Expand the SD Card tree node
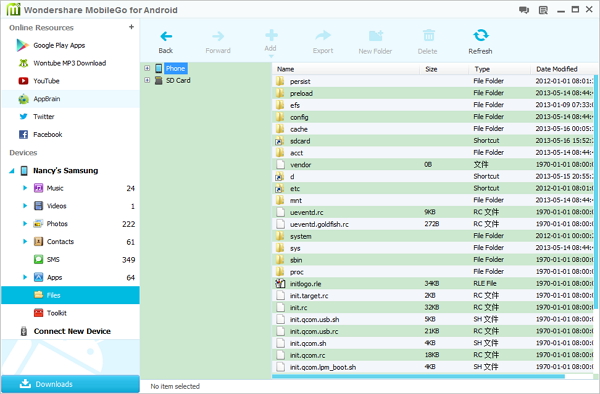 [x=147, y=80]
